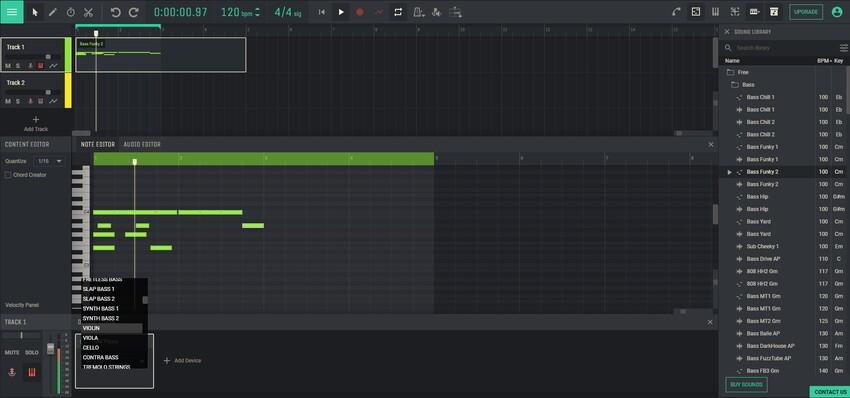Toggle loop playback mode
850x398 pixels.
pos(398,12)
